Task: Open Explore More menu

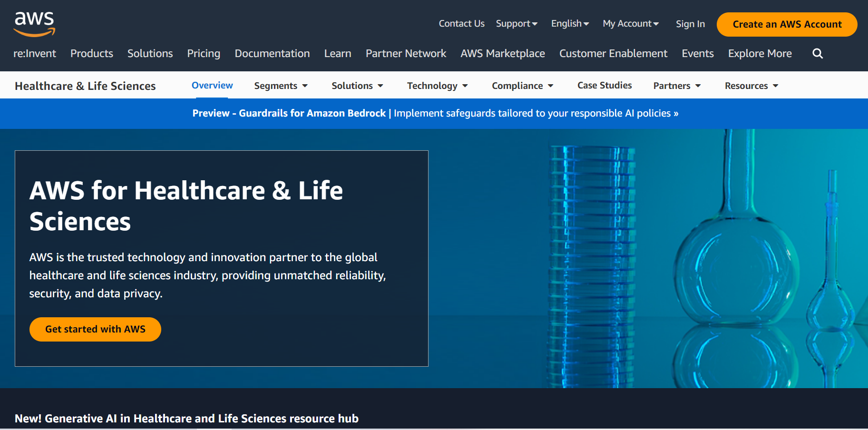Action: [x=760, y=53]
